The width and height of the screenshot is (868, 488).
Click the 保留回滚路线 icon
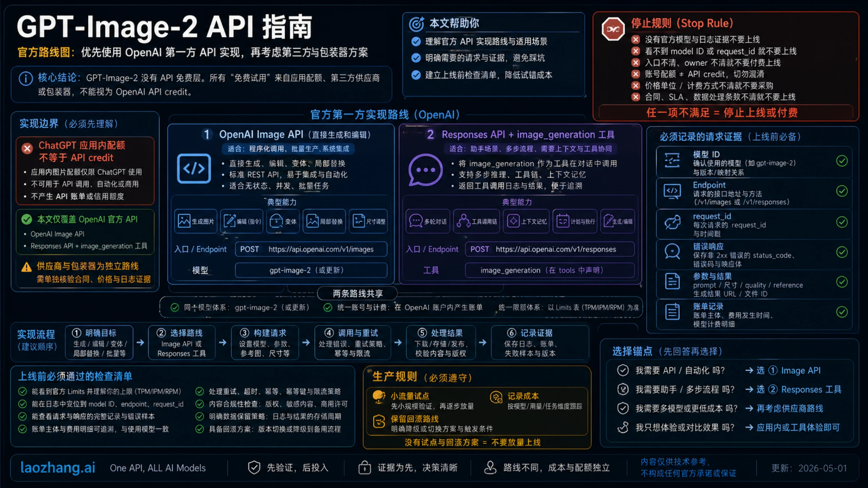pyautogui.click(x=379, y=421)
